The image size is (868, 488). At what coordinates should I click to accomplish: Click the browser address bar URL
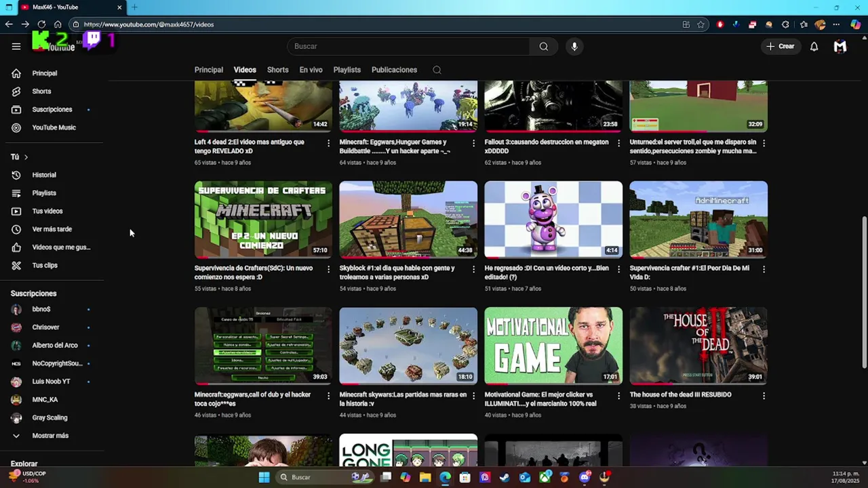click(149, 24)
